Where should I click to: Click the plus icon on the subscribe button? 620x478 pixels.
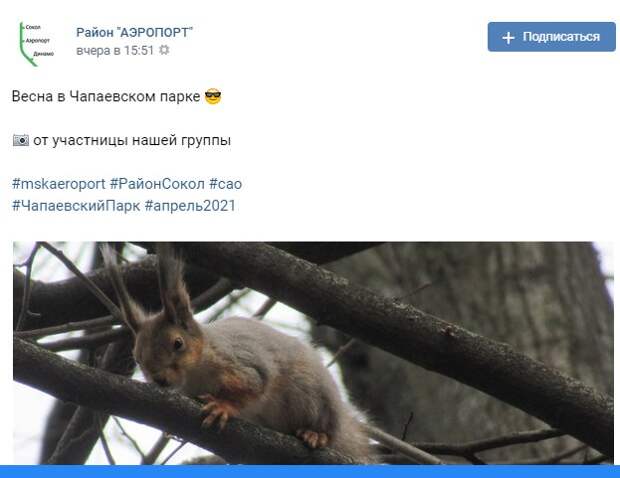[x=508, y=38]
